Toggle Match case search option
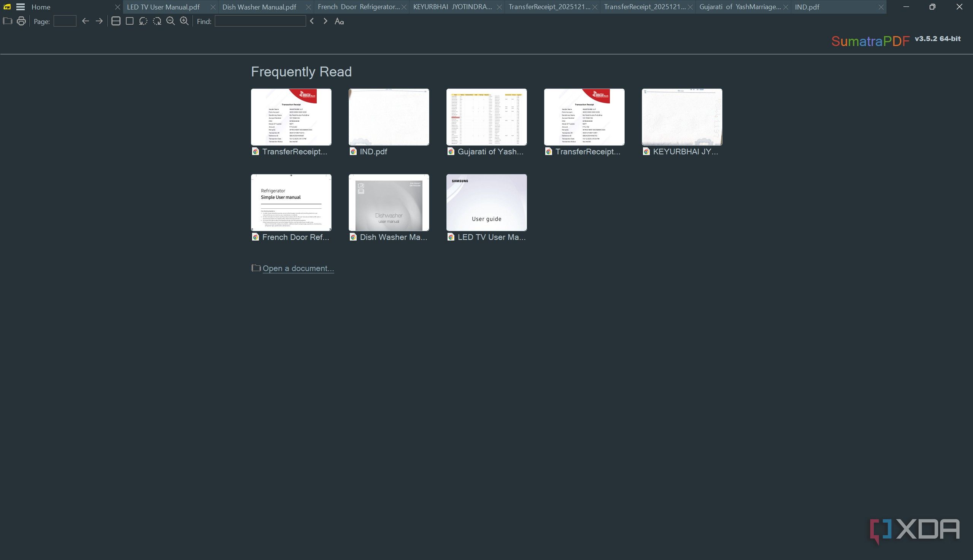Screen dimensions: 973x560 [339, 21]
